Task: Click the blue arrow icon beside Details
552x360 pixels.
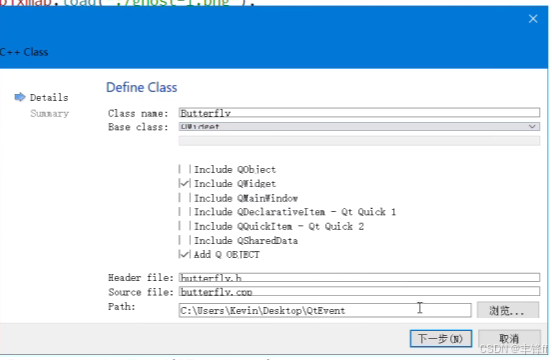Action: [x=20, y=97]
